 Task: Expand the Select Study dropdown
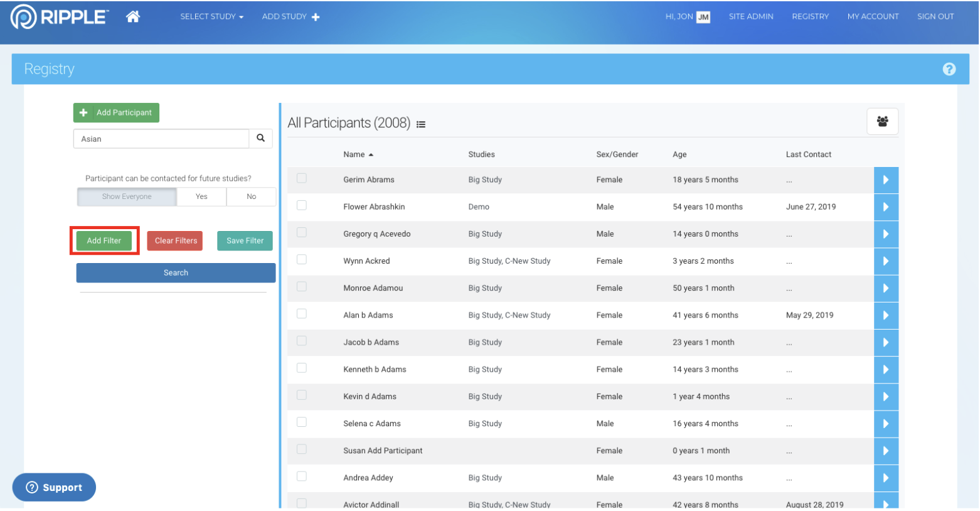[211, 17]
